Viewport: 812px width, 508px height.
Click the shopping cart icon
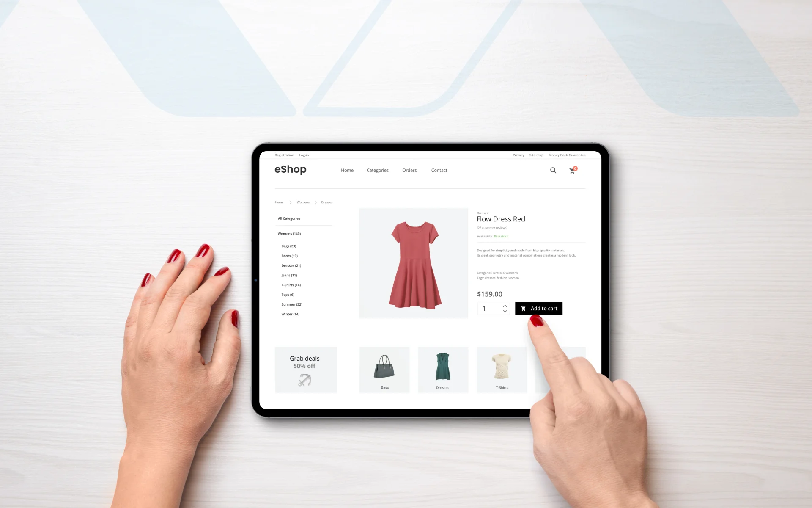pos(572,170)
